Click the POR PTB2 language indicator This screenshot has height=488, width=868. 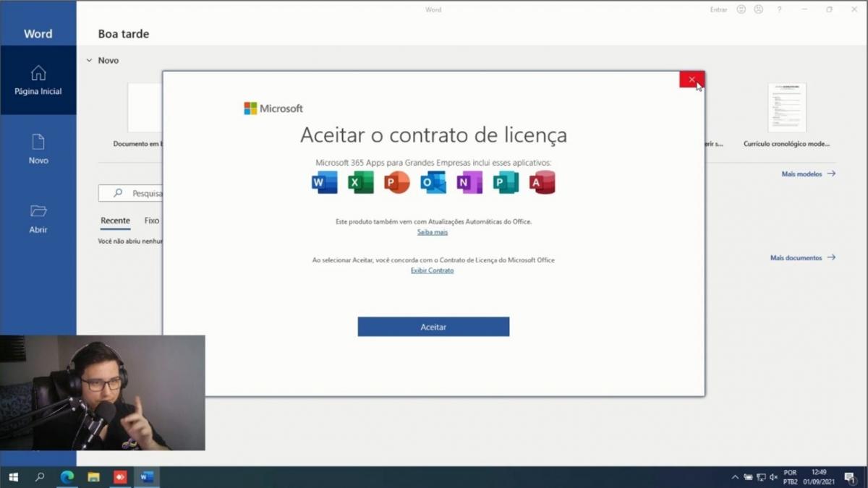click(x=790, y=477)
